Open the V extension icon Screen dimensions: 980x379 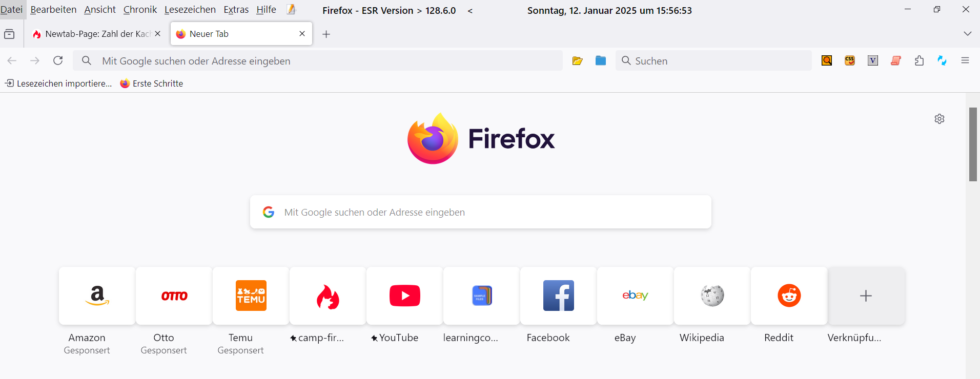coord(873,61)
